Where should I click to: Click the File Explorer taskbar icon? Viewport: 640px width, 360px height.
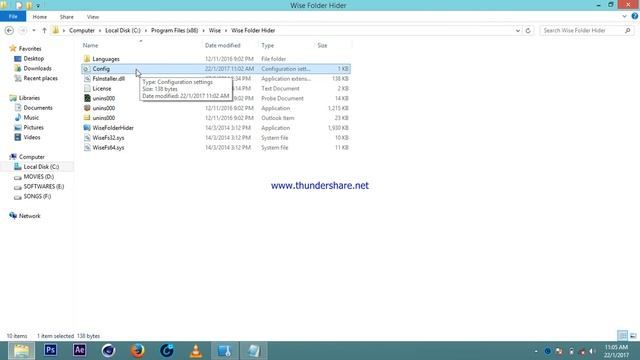[x=21, y=351]
